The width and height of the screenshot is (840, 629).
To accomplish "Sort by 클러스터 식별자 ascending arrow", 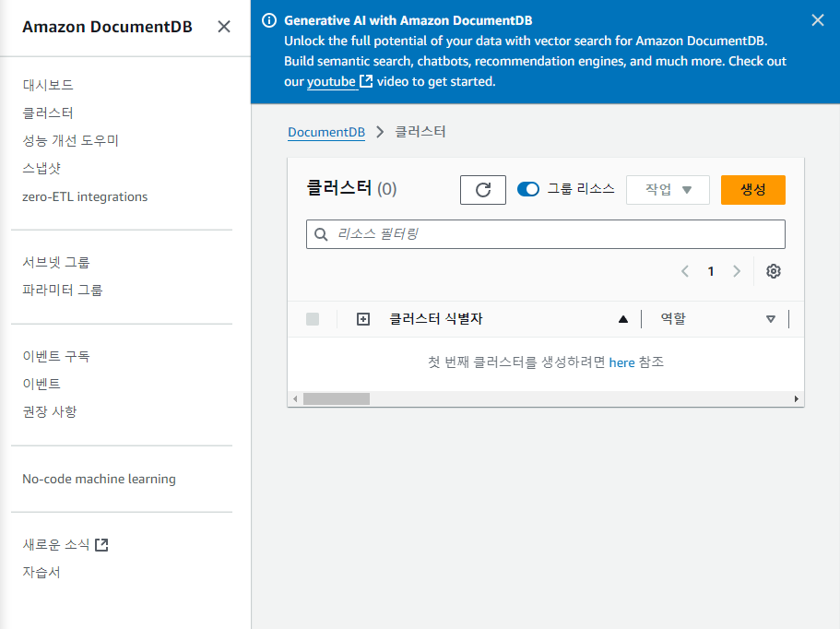I will tap(622, 319).
